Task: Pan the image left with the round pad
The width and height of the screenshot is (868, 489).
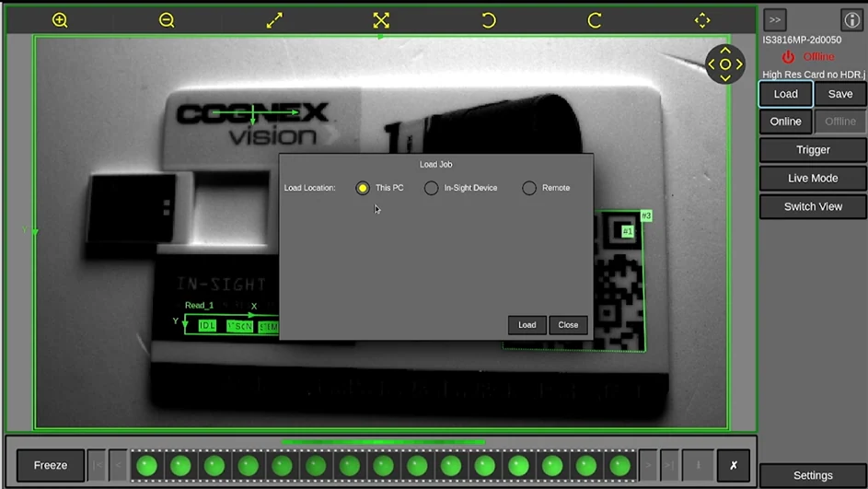Action: tap(712, 64)
